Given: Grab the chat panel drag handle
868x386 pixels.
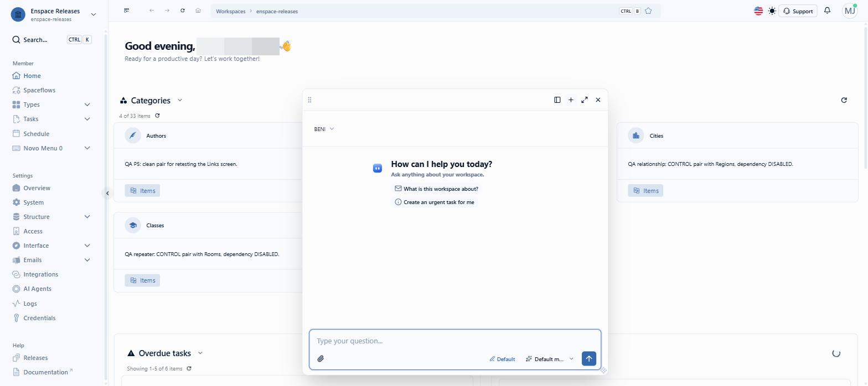Looking at the screenshot, I should coord(310,100).
